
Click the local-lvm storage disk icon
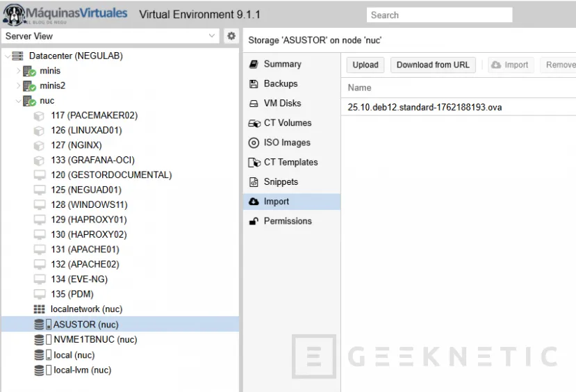pos(39,370)
